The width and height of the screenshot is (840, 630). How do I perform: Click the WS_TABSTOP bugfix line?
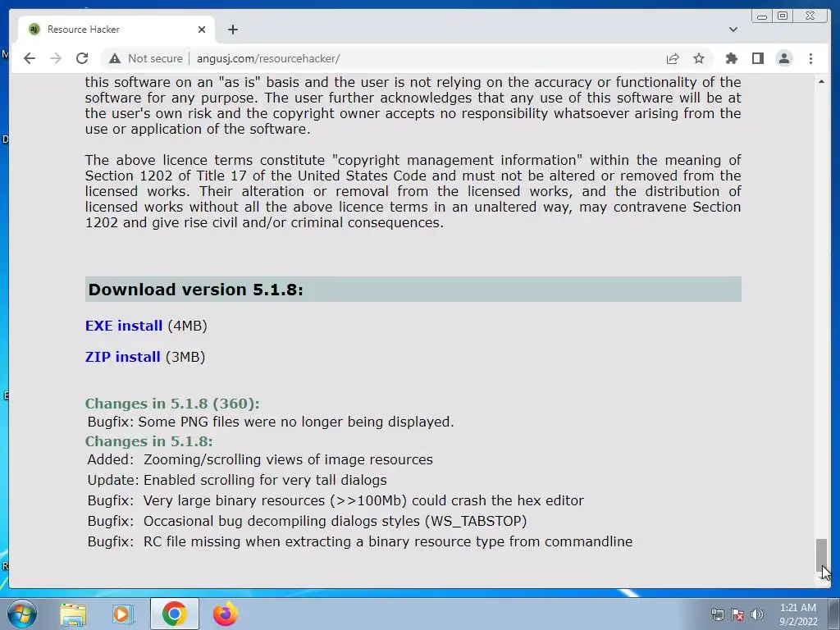(307, 521)
